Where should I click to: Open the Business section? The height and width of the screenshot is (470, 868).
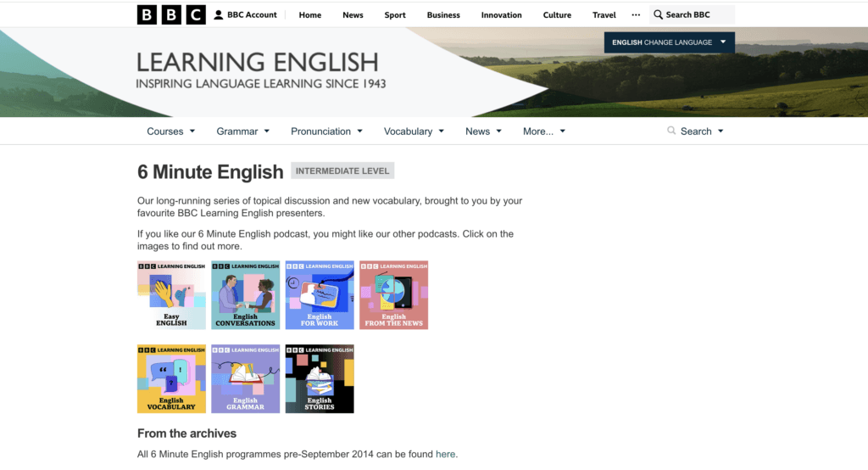point(442,15)
